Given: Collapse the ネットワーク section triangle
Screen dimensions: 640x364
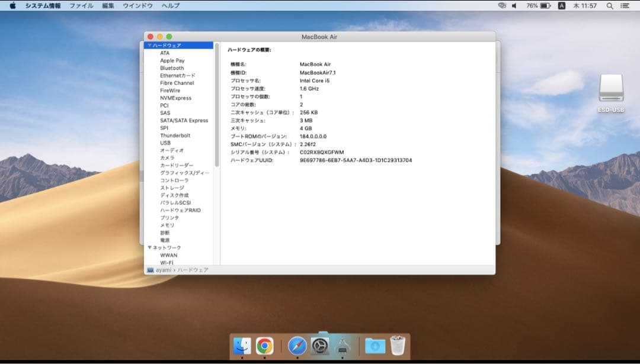Looking at the screenshot, I should (x=149, y=247).
